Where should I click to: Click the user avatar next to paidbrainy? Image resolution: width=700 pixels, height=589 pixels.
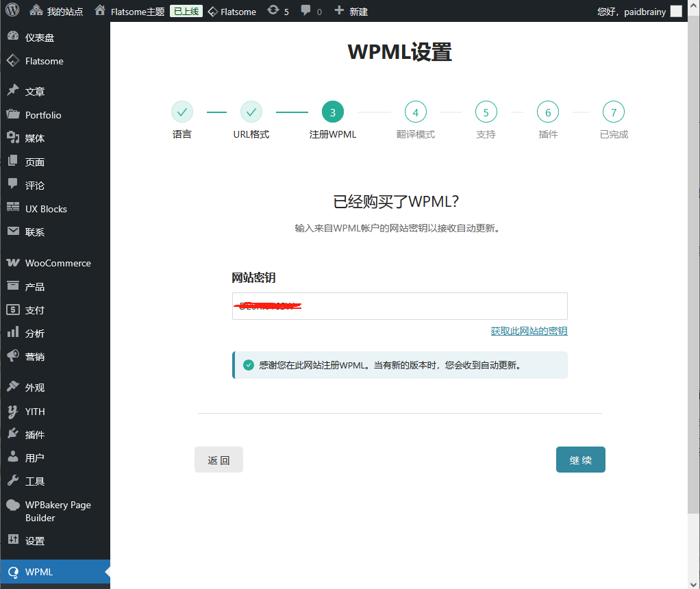(x=676, y=11)
